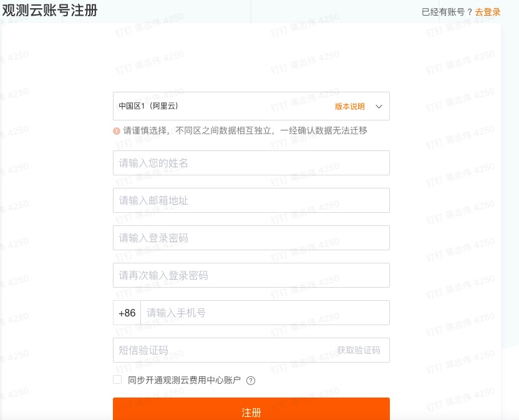Click the question mark help icon
This screenshot has width=519, height=420.
[x=251, y=381]
